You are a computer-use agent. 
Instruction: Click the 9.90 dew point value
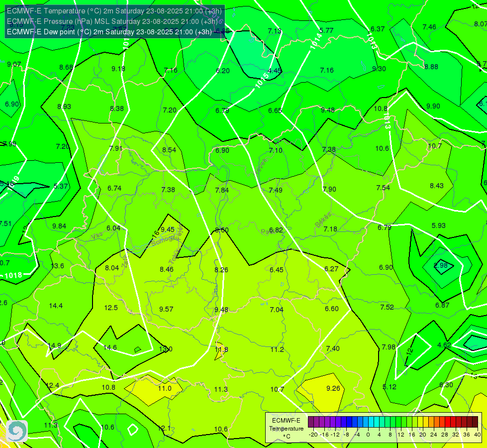point(433,107)
